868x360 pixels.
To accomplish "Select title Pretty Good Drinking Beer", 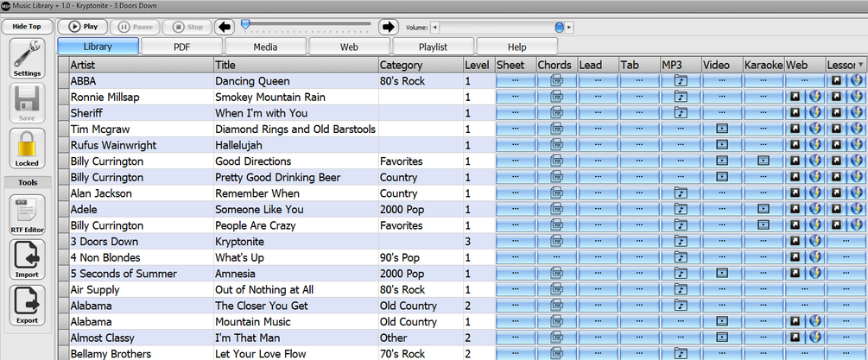I will pyautogui.click(x=296, y=178).
